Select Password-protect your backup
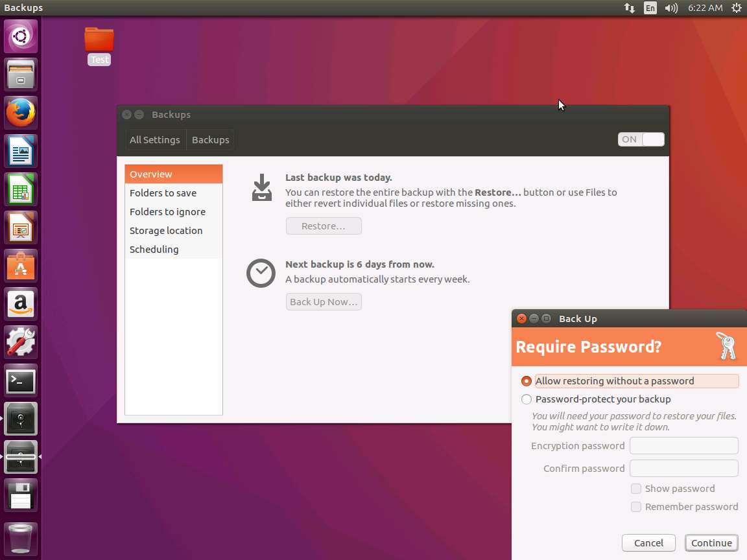The image size is (747, 560). tap(596, 399)
